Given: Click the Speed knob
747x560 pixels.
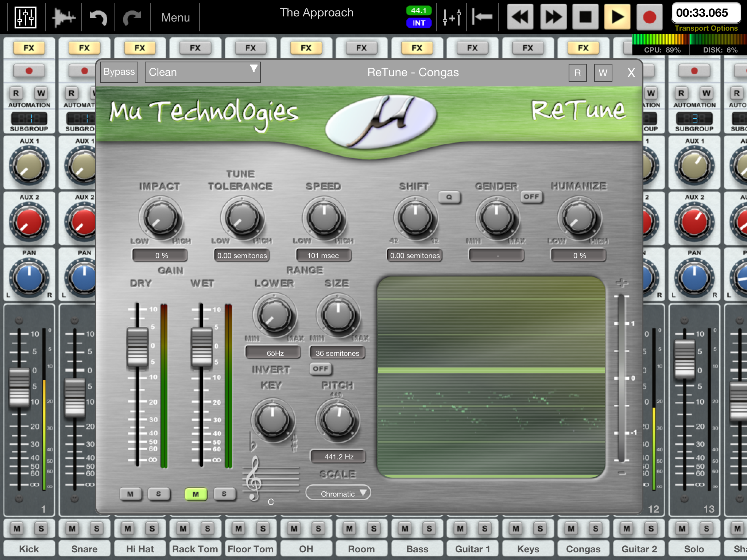Looking at the screenshot, I should (x=324, y=218).
